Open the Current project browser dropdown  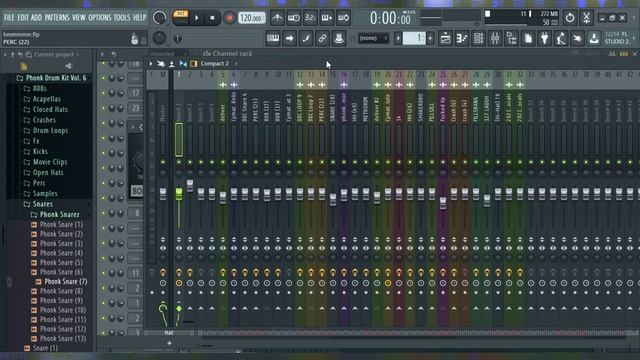56,54
